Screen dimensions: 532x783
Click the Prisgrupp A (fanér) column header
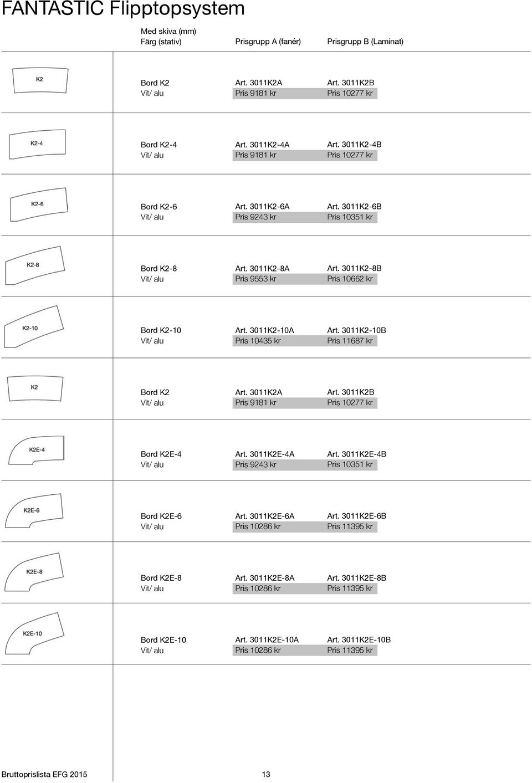[x=268, y=42]
